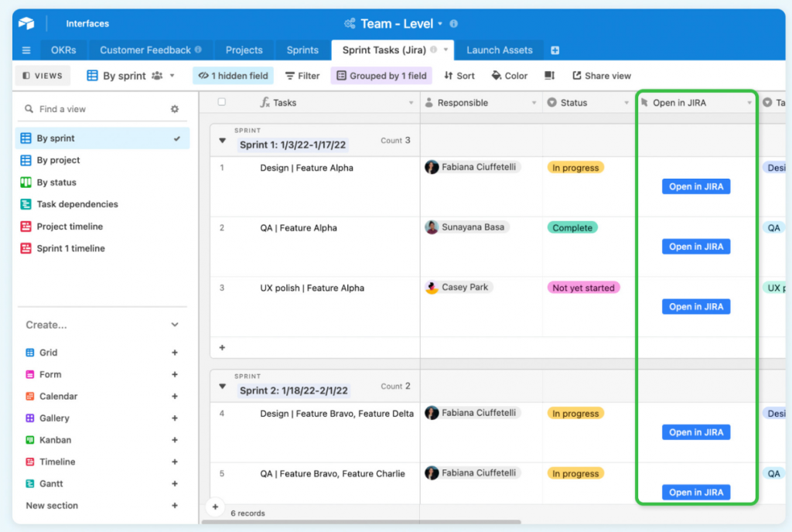Click the Find a view search field

click(96, 109)
